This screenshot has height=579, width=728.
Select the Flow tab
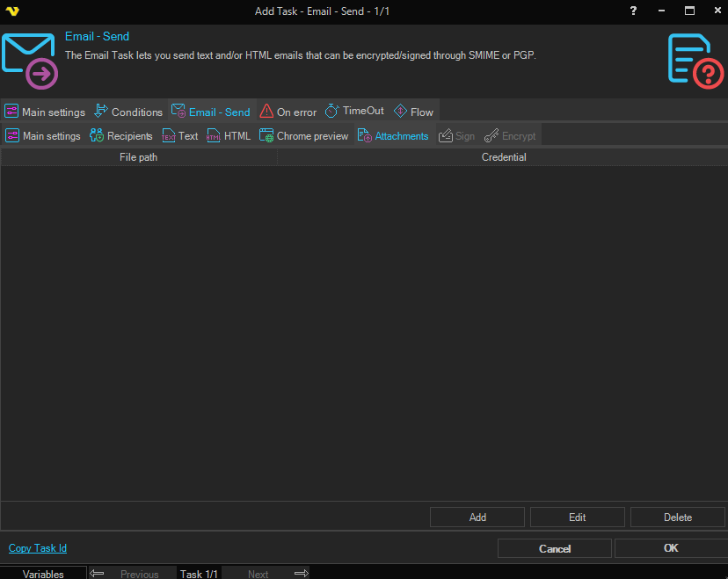coord(413,112)
